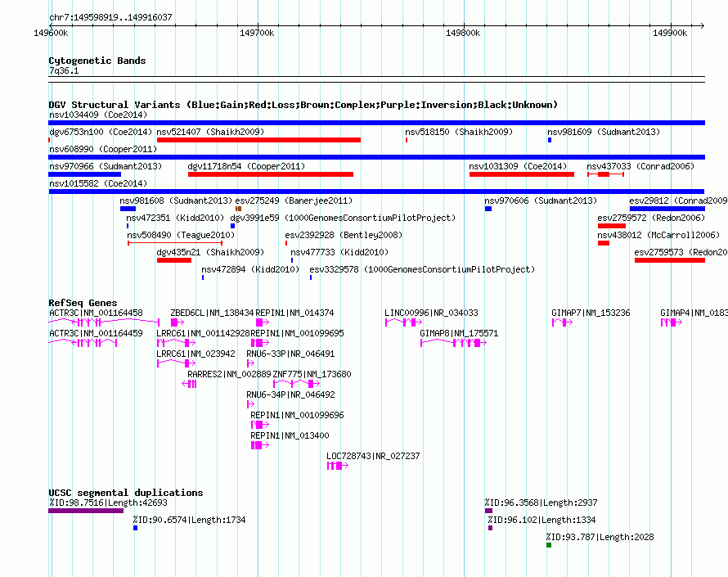The width and height of the screenshot is (728, 577).
Task: Click the RefSeq Genes track title
Action: click(83, 303)
